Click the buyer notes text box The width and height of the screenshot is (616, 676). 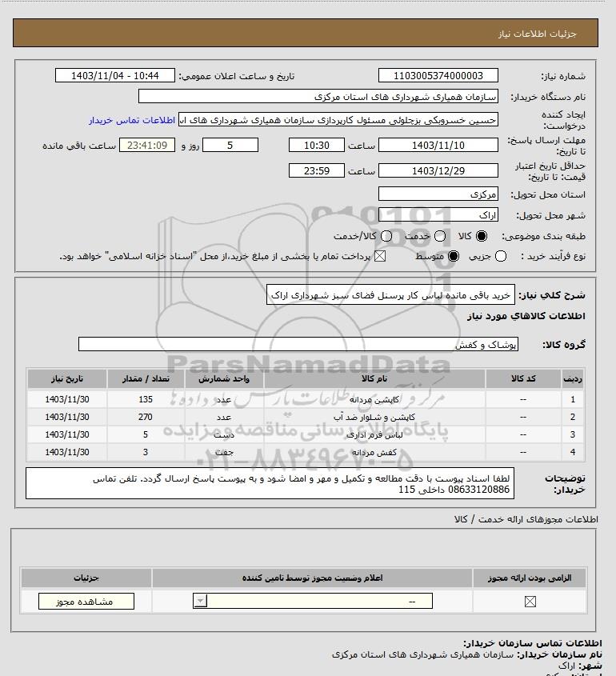click(270, 483)
